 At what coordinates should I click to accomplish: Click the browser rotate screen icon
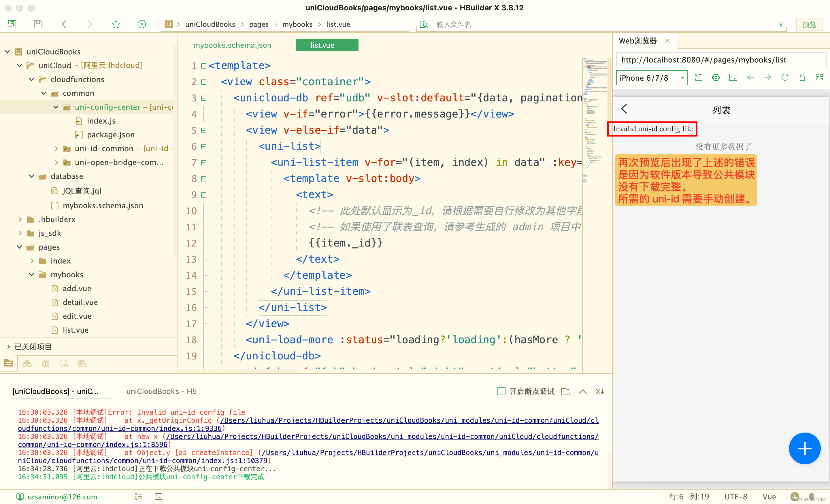tap(699, 77)
